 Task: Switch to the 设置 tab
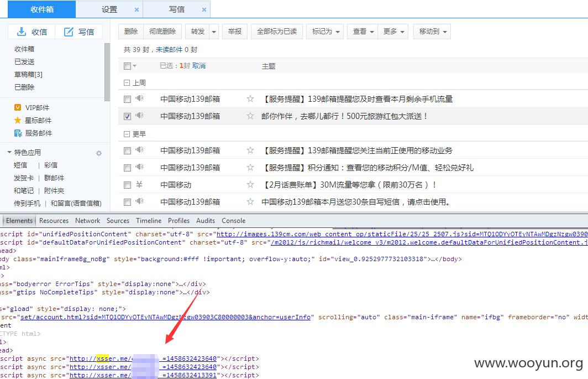point(109,9)
